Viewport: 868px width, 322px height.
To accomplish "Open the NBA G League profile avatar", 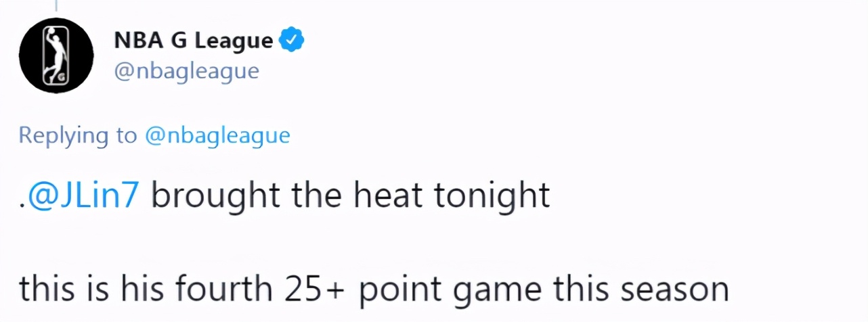I will coord(56,55).
